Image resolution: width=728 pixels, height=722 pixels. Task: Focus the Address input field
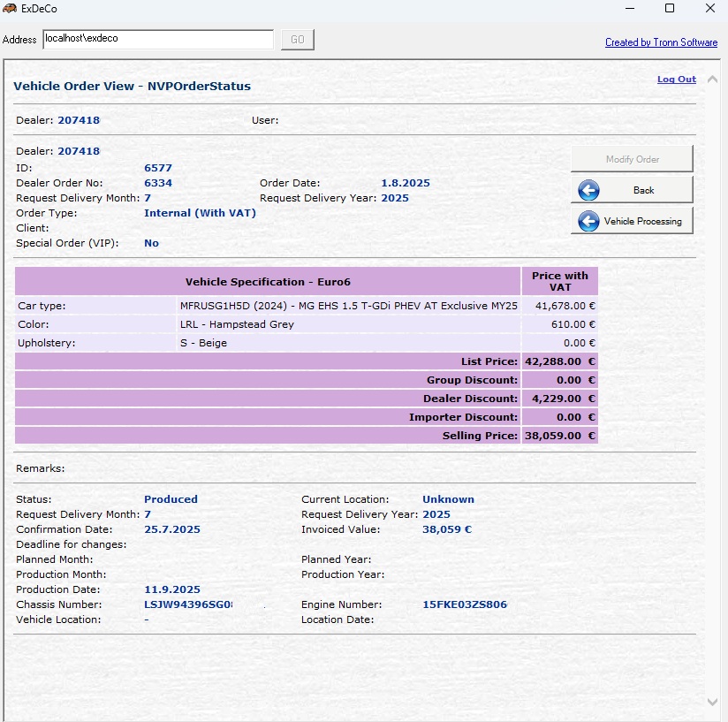coord(158,40)
